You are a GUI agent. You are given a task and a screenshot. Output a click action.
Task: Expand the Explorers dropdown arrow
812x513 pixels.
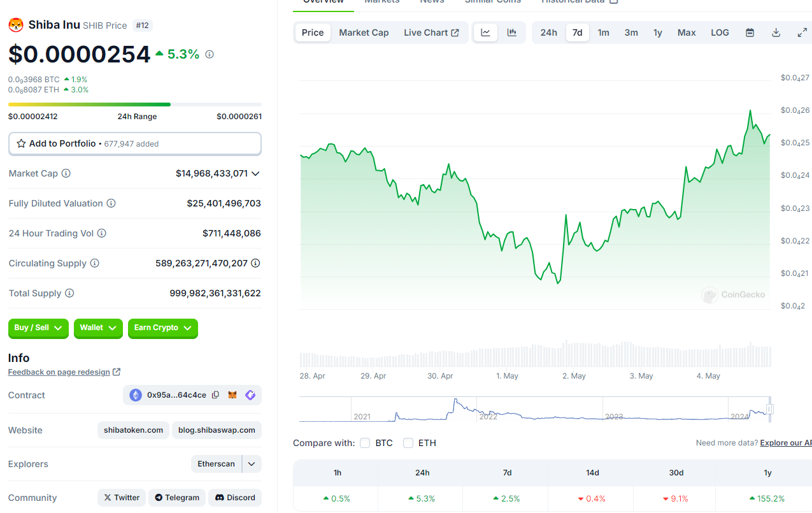coord(252,464)
